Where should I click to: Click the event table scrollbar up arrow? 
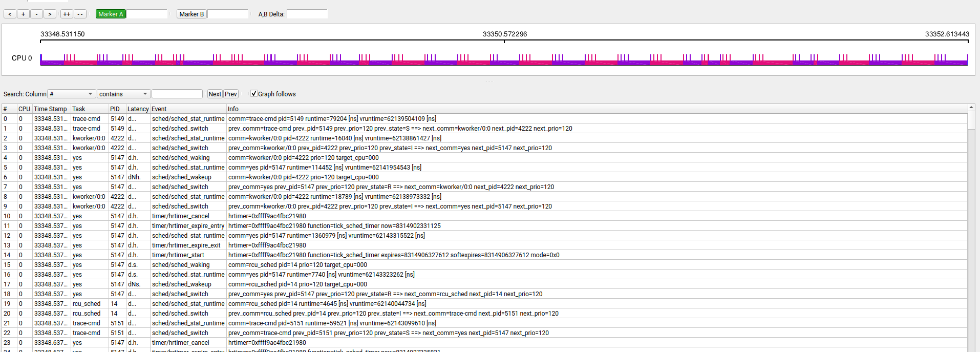point(971,108)
